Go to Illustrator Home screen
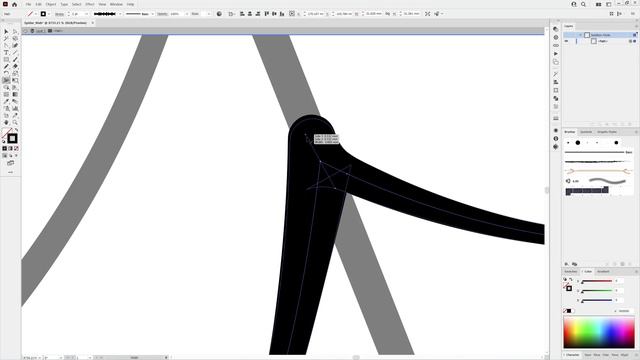The height and width of the screenshot is (360, 640). coord(14,4)
